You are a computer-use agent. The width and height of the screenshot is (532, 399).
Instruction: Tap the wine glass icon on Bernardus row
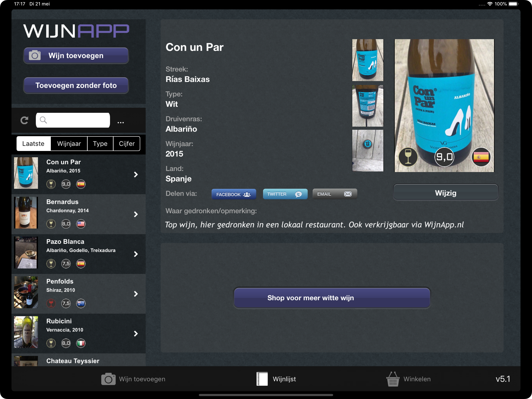51,224
